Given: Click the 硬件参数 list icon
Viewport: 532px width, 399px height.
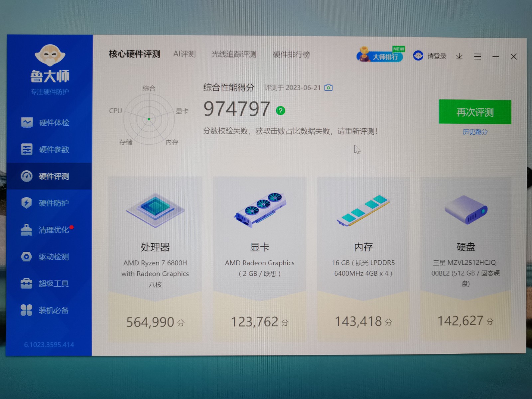Looking at the screenshot, I should pyautogui.click(x=27, y=149).
